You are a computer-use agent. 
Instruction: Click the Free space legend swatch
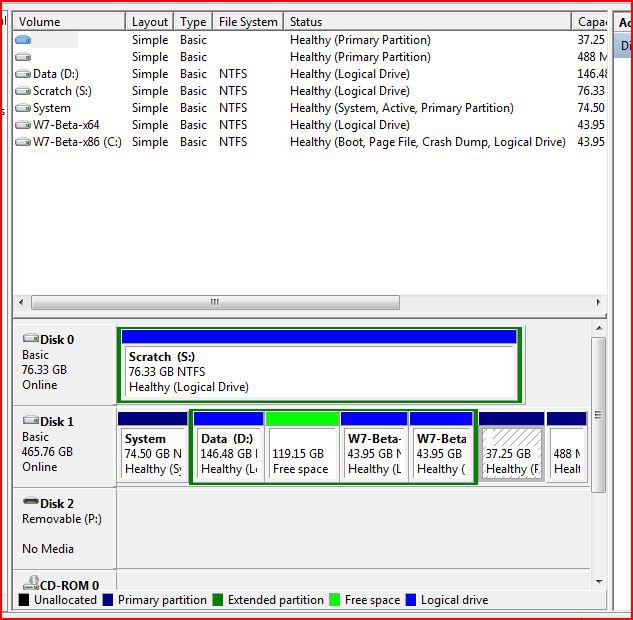click(x=335, y=600)
